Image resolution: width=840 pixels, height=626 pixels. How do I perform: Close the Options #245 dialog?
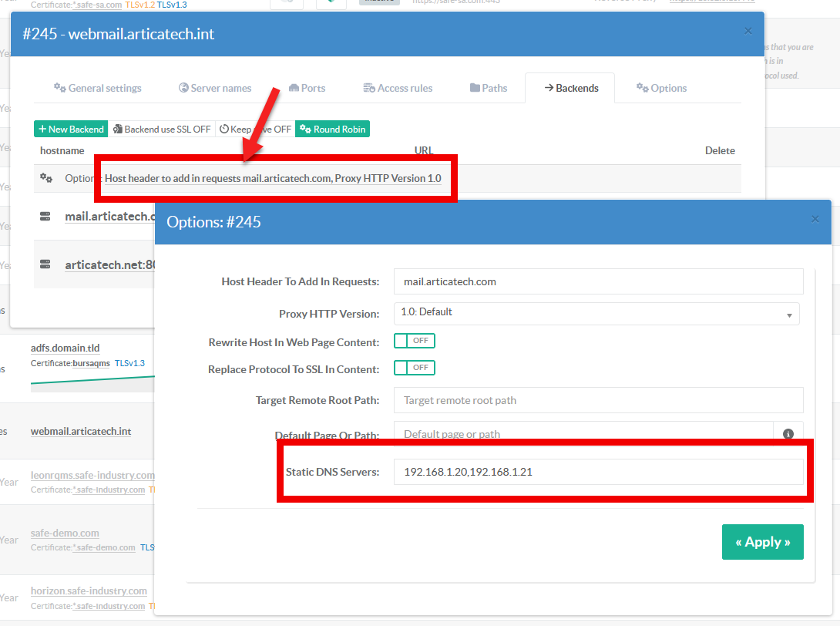[x=815, y=220]
